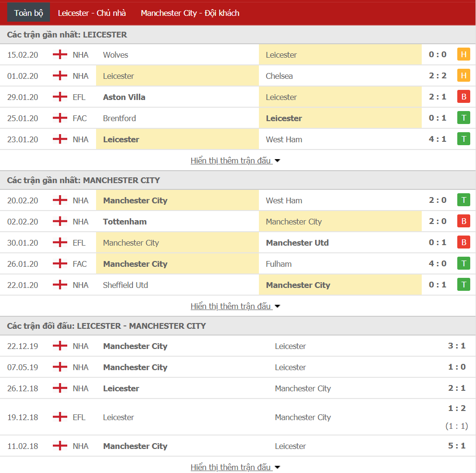The image size is (476, 473).
Task: Click the 4 : 1 score on 23.01.20 row
Action: click(438, 139)
